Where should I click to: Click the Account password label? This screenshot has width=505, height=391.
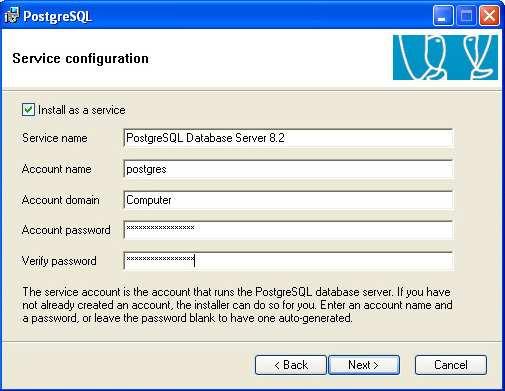(66, 230)
